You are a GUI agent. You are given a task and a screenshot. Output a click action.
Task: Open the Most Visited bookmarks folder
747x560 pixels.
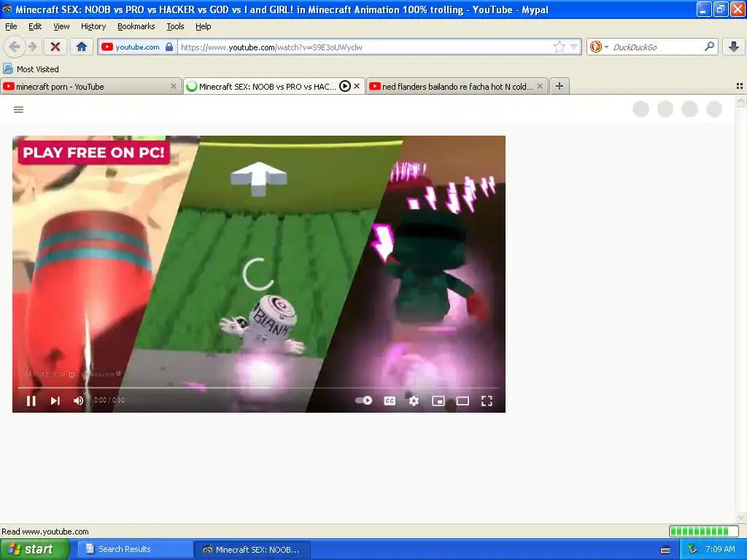[31, 69]
